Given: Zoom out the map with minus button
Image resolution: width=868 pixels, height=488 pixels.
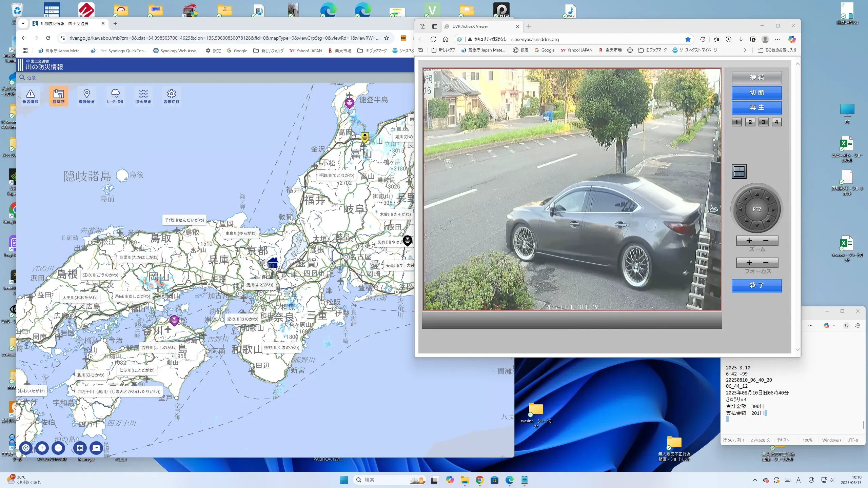Looking at the screenshot, I should (x=58, y=448).
